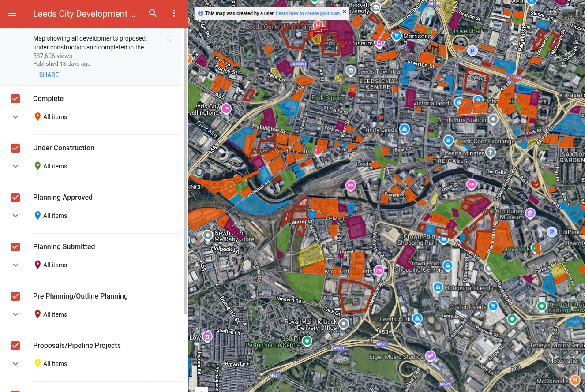Click the purple pin under Planning Submitted
585x392 pixels.
coord(37,265)
